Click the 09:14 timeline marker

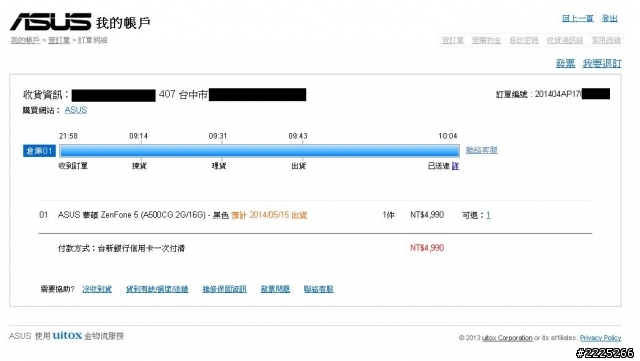138,136
